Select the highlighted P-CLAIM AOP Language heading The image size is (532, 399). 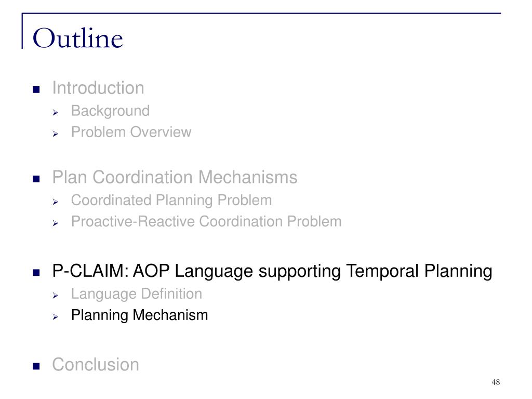point(272,271)
